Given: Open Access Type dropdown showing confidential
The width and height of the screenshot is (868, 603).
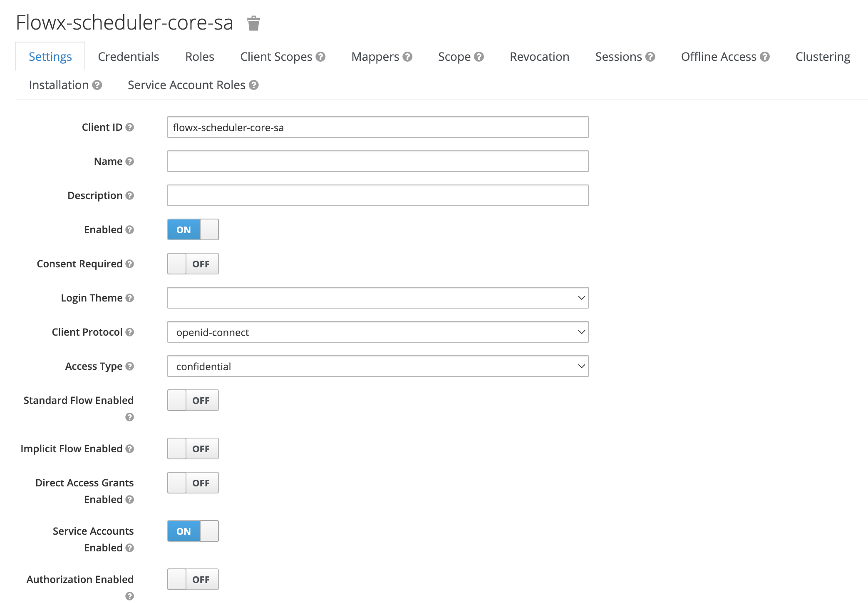Looking at the screenshot, I should coord(378,366).
